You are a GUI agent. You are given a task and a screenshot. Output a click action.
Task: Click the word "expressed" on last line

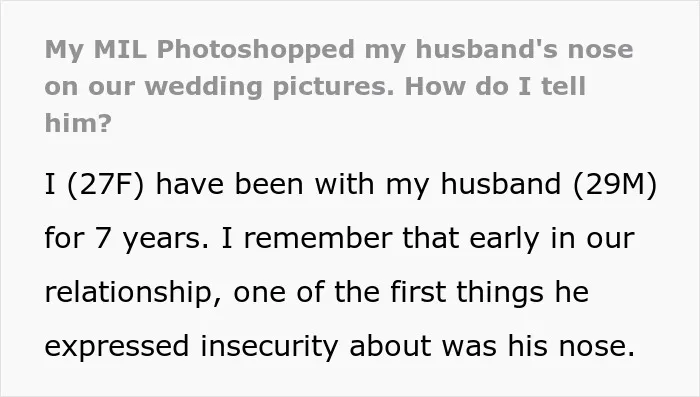point(117,347)
